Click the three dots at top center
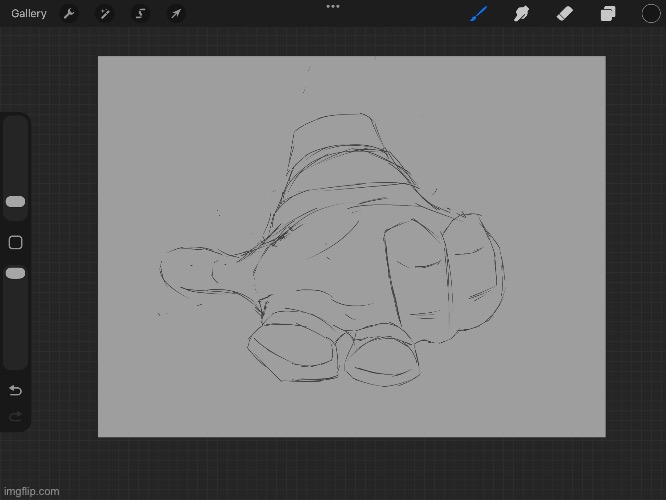Image resolution: width=666 pixels, height=500 pixels. pyautogui.click(x=333, y=6)
